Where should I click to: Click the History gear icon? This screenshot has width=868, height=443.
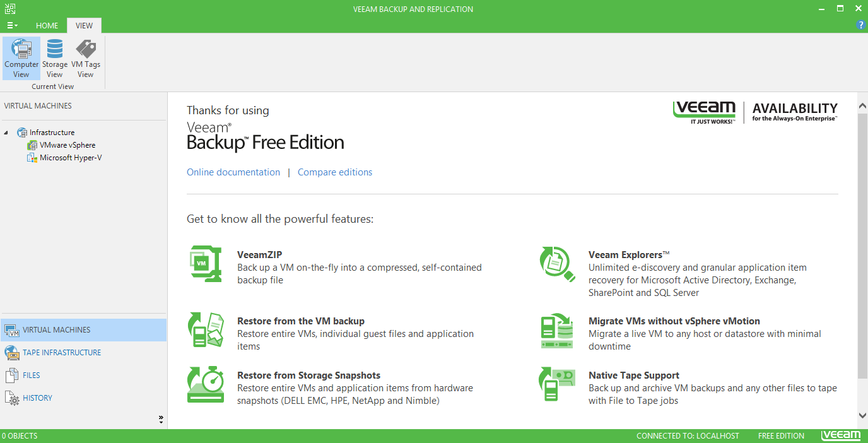click(x=12, y=398)
